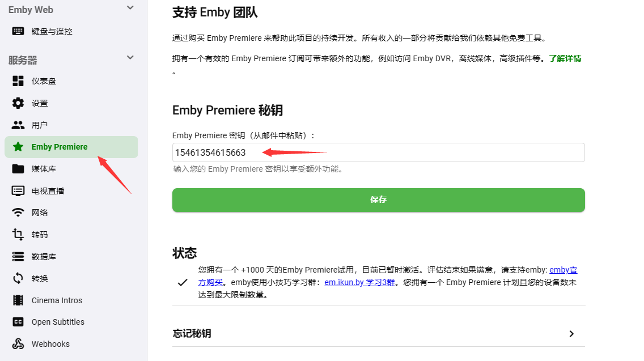
Task: Click the CC icon for Open Subtitles
Action: (x=18, y=322)
